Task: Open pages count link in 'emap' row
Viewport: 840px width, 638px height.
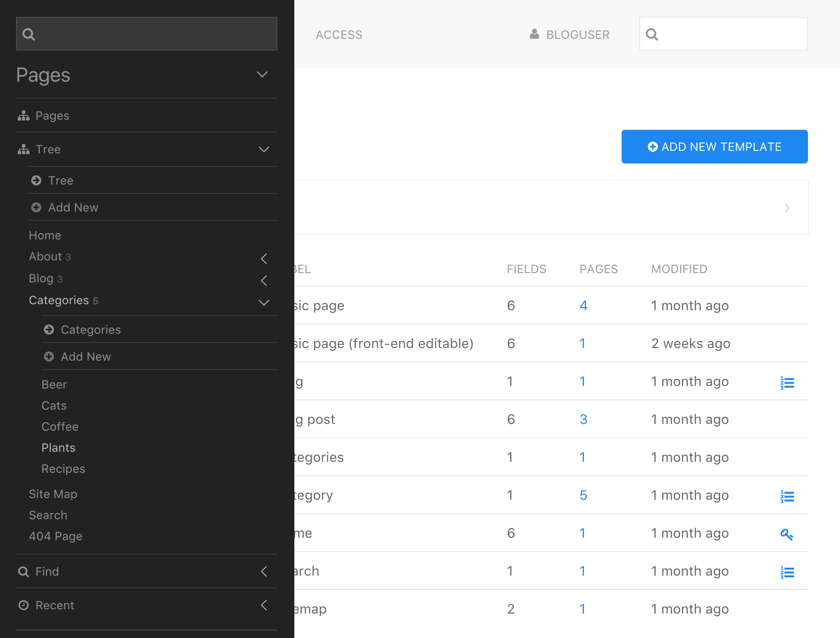Action: 582,609
